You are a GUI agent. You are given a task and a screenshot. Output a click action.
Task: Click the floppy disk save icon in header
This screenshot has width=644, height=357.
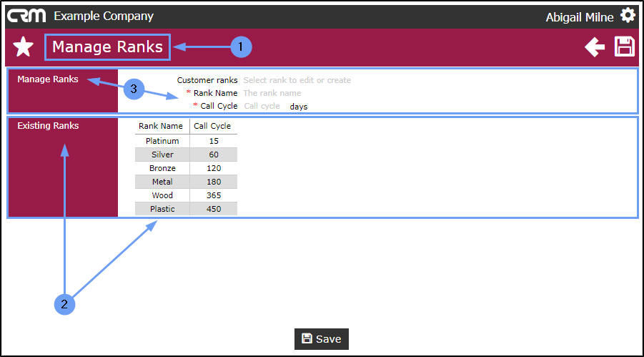[624, 47]
